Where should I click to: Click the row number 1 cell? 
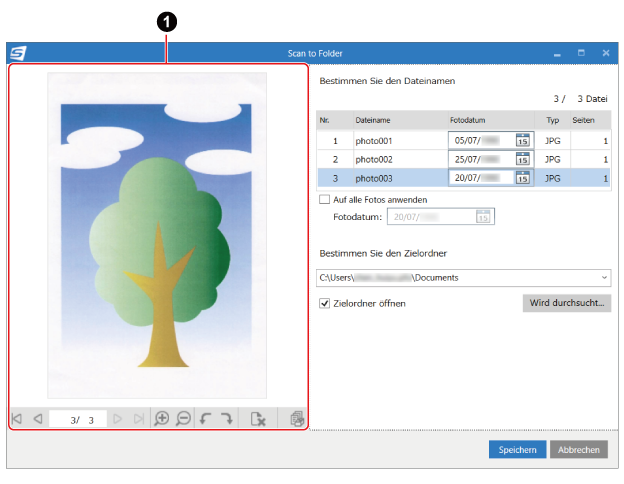pyautogui.click(x=335, y=141)
